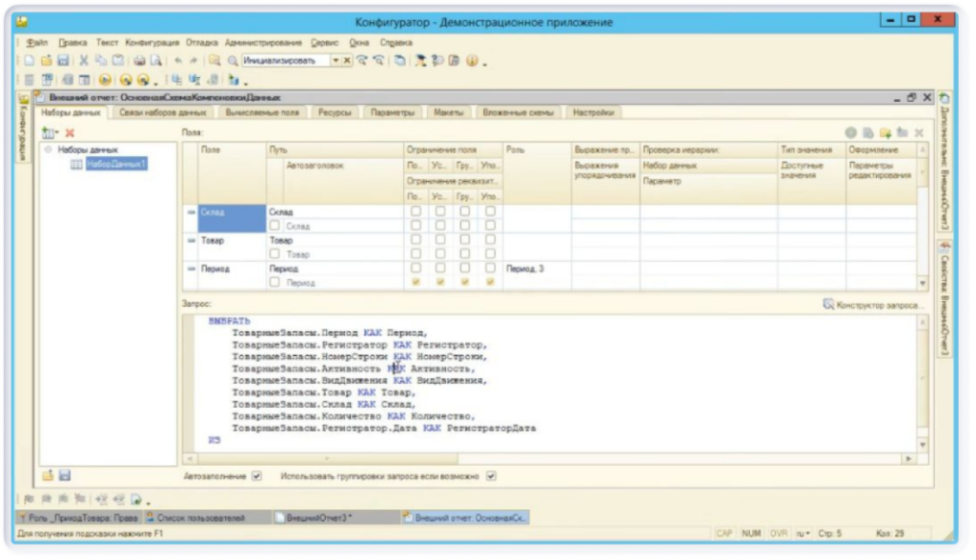Toggle 'Использовать группировки запроса' checkbox
Image resolution: width=976 pixels, height=560 pixels.
[x=492, y=475]
